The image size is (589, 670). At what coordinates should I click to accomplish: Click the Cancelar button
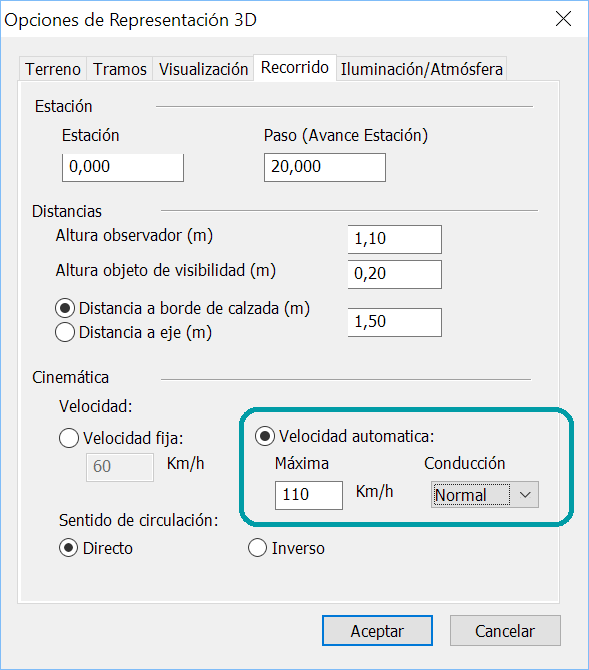tap(505, 631)
